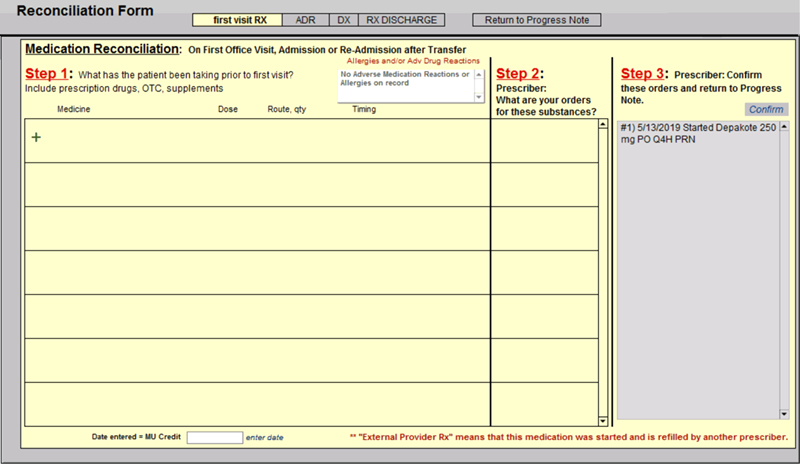The width and height of the screenshot is (800, 464).
Task: Click the plus icon to add medication
Action: click(37, 138)
